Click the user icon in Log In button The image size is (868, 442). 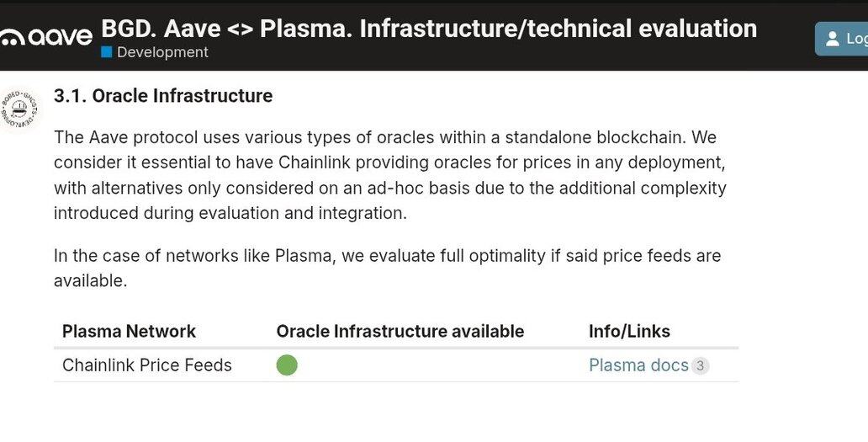tap(833, 39)
